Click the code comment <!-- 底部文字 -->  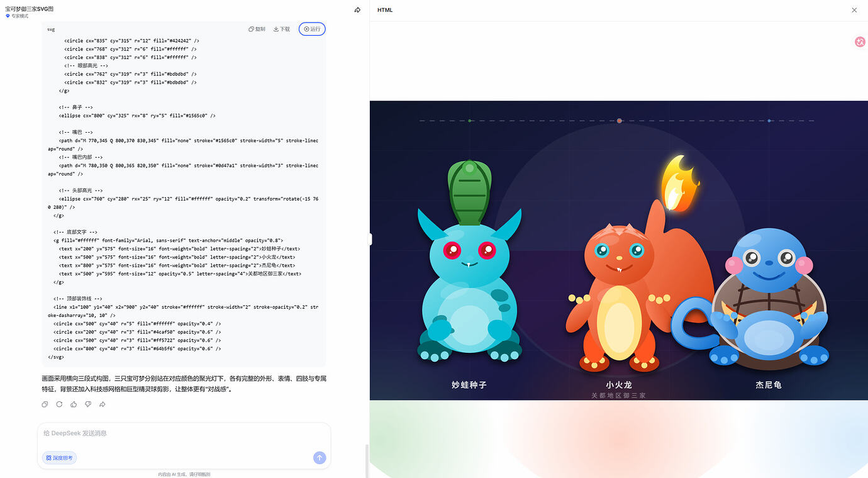(x=75, y=232)
